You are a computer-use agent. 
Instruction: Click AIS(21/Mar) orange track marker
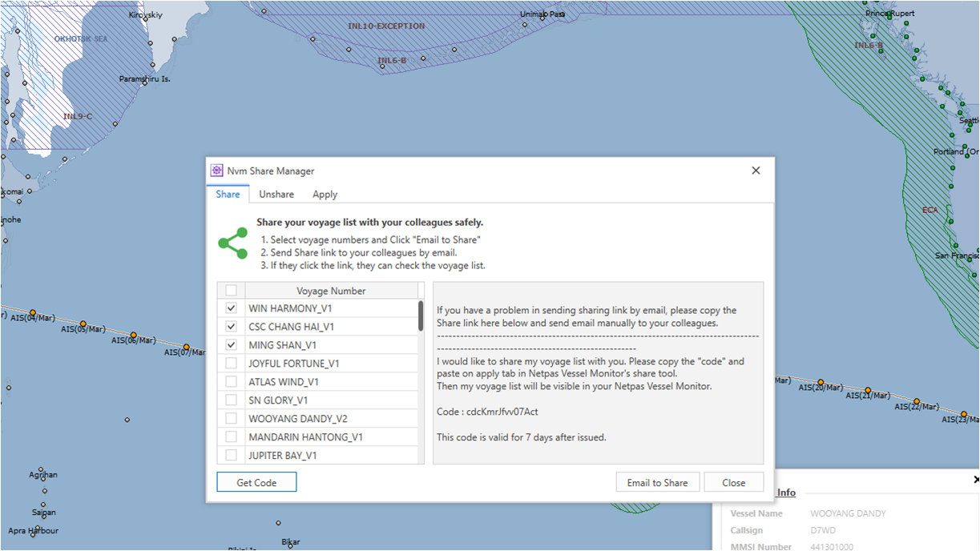869,391
